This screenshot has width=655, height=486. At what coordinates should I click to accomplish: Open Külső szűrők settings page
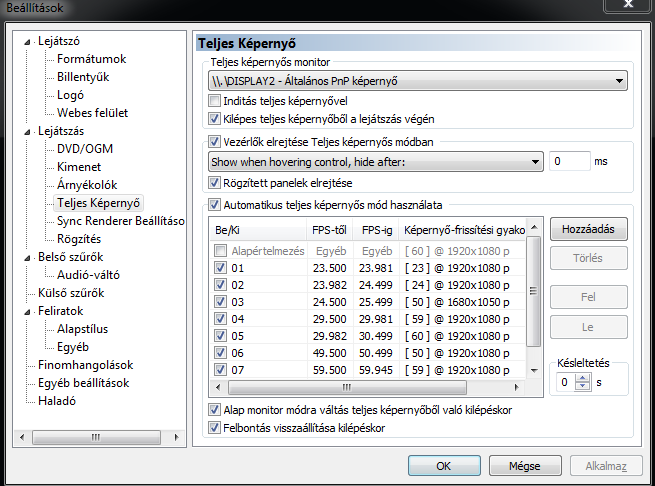(71, 293)
